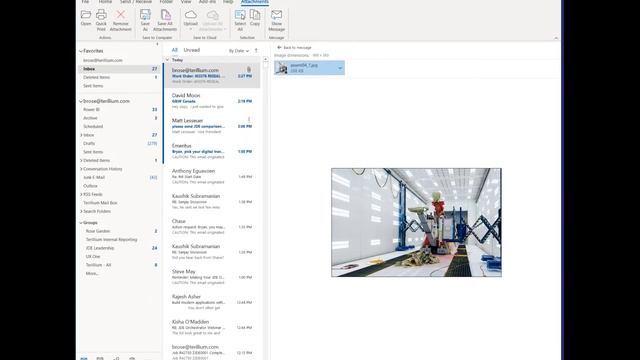This screenshot has height=360, width=640.
Task: Open the email from Anthony Eguavoen
Action: pyautogui.click(x=212, y=176)
